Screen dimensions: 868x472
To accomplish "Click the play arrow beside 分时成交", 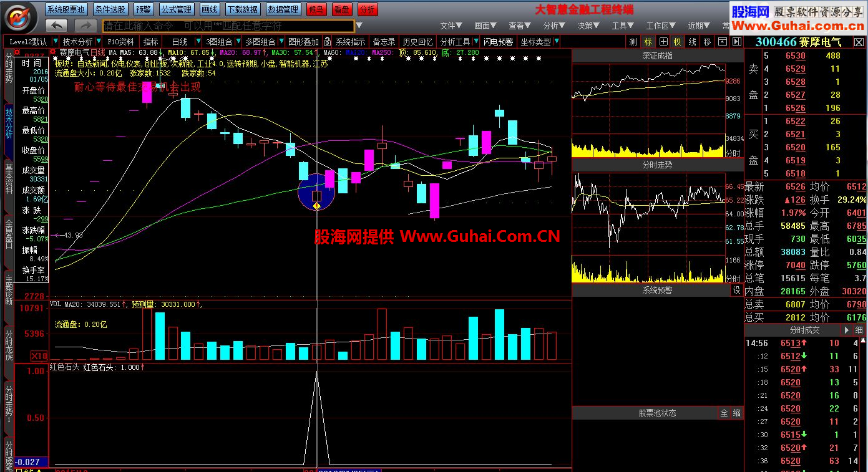I will coord(847,330).
